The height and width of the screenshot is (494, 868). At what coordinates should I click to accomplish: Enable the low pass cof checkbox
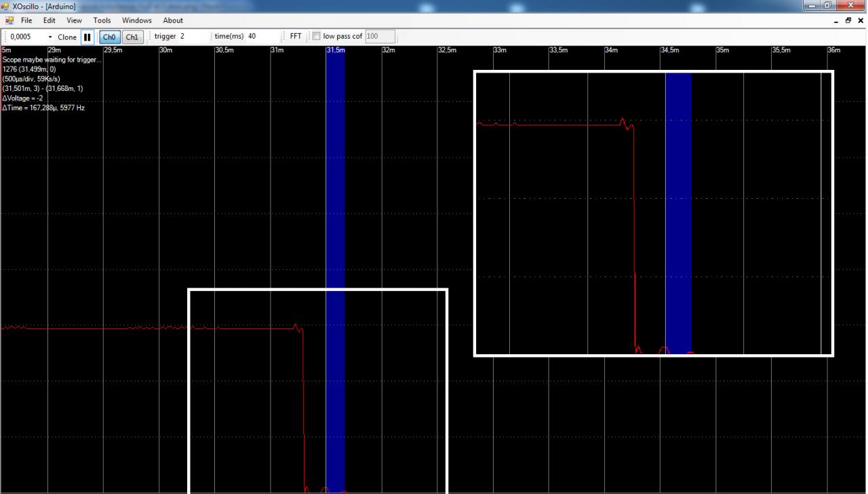316,37
